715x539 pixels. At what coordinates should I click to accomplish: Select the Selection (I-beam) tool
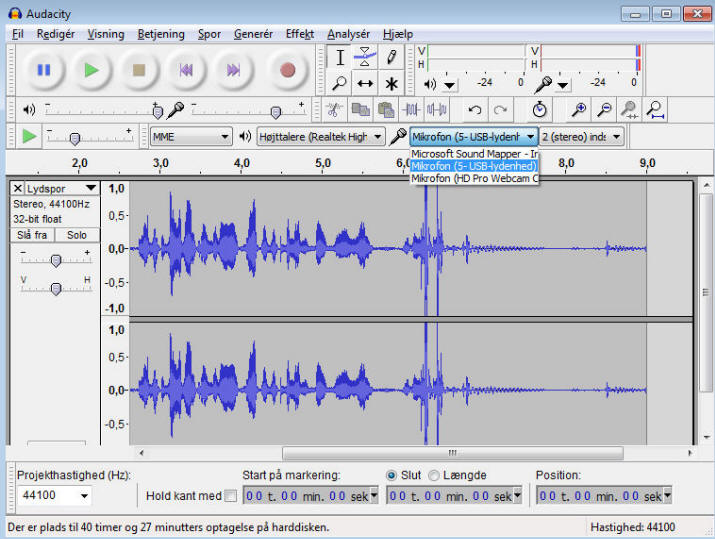[x=340, y=57]
